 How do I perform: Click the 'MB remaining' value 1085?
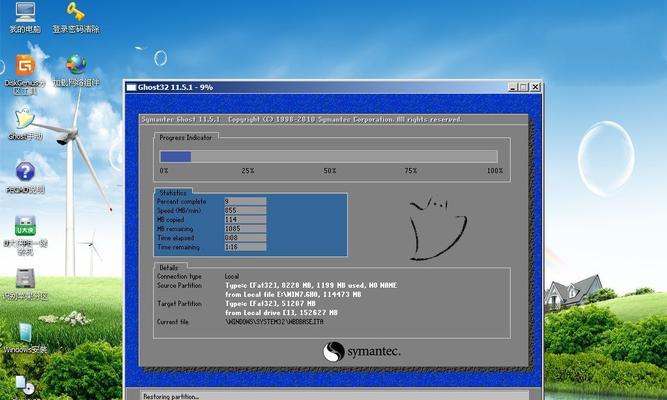[x=245, y=229]
